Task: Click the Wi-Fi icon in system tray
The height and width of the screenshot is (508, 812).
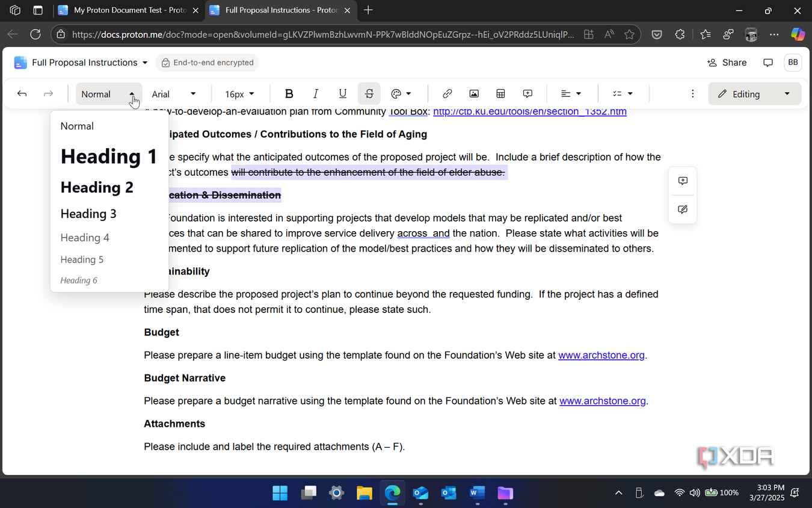Action: click(679, 493)
